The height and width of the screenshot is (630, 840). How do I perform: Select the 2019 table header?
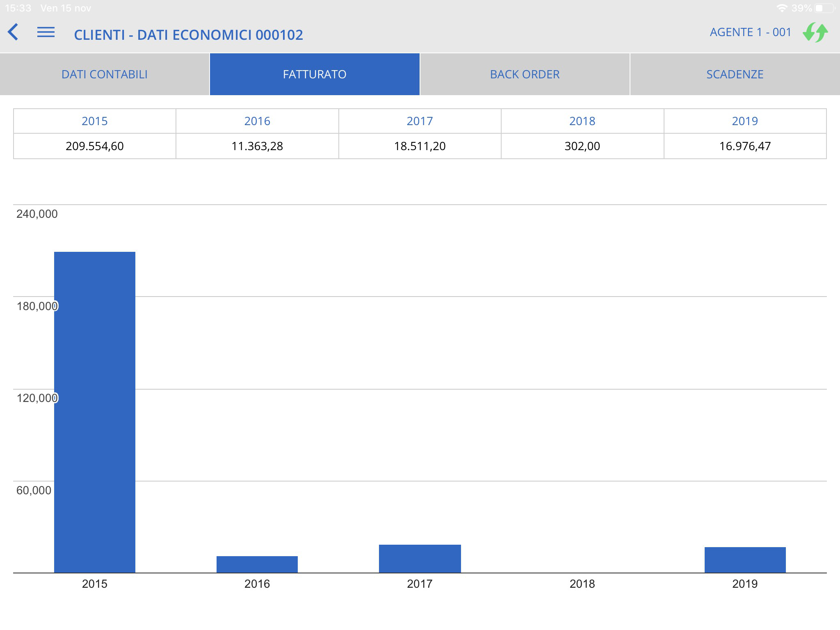[x=745, y=121]
